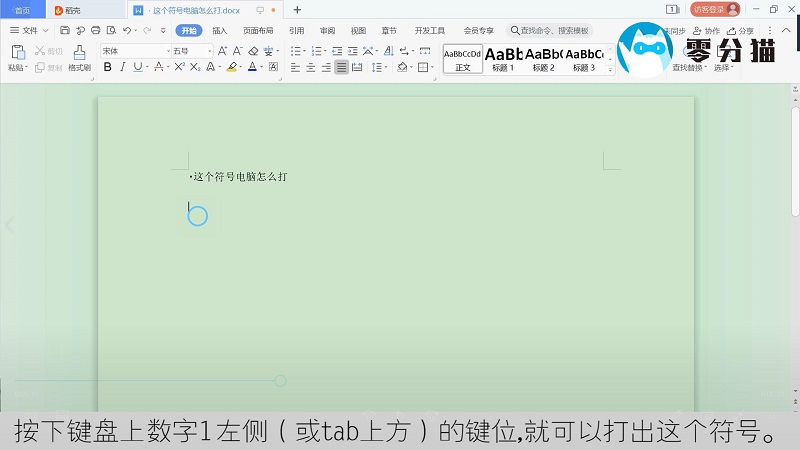The width and height of the screenshot is (800, 450).
Task: Click the command search box (查找命令)
Action: pyautogui.click(x=550, y=31)
